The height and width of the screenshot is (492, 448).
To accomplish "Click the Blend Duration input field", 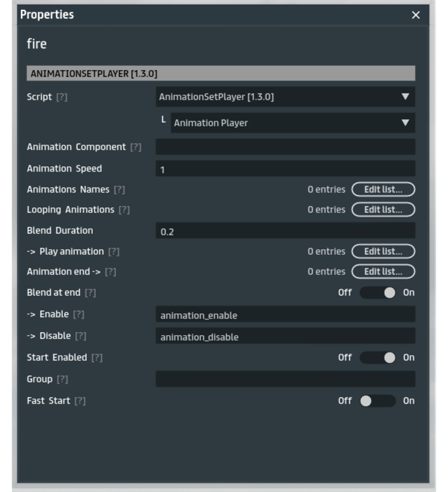I will [x=285, y=231].
